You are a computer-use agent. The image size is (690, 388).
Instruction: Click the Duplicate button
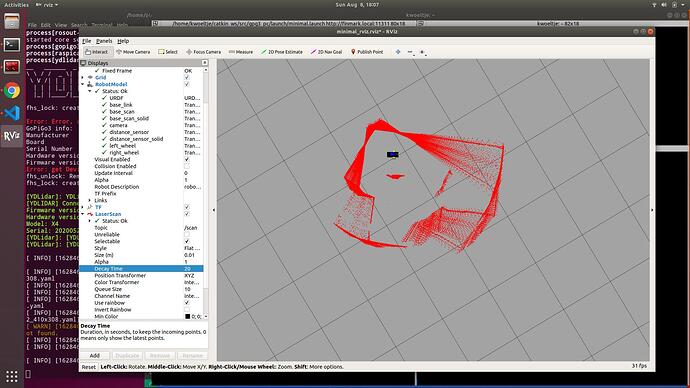(x=127, y=355)
